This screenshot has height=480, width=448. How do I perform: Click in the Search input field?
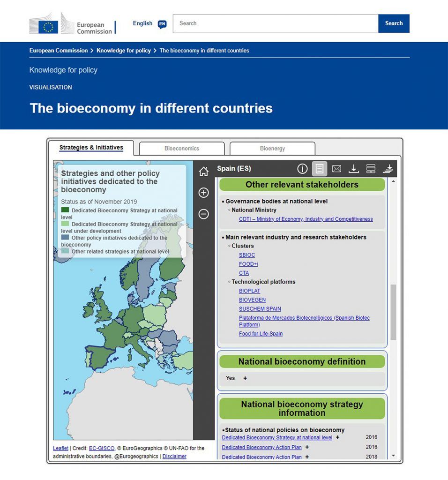(276, 23)
